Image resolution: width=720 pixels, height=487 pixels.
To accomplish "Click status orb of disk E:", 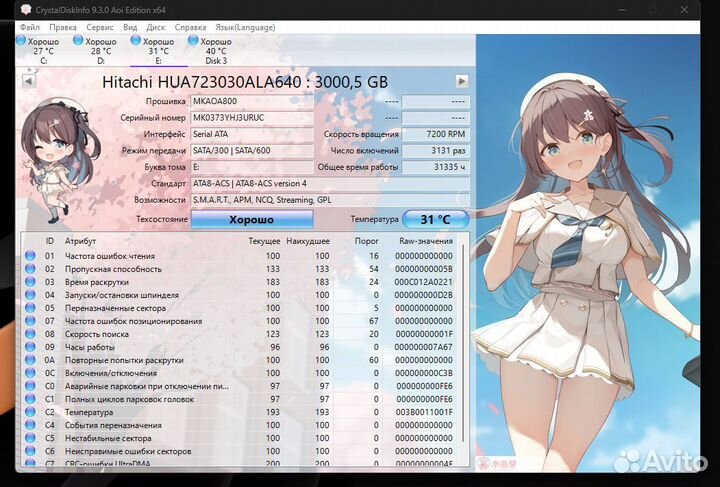I will [x=135, y=40].
